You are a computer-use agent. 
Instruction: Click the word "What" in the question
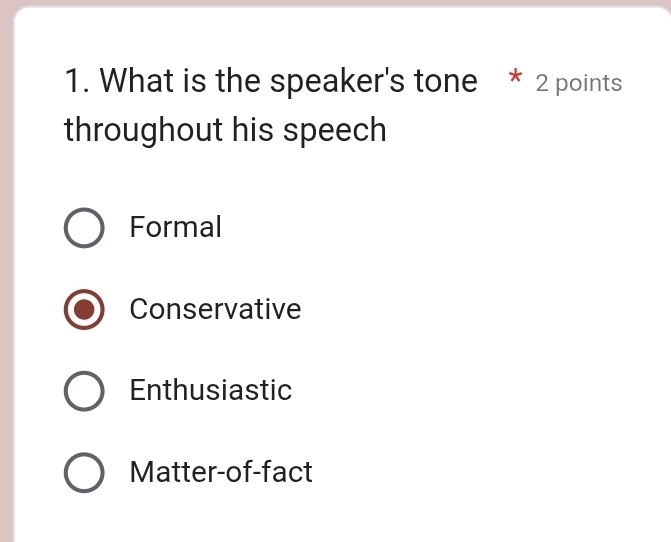click(141, 82)
